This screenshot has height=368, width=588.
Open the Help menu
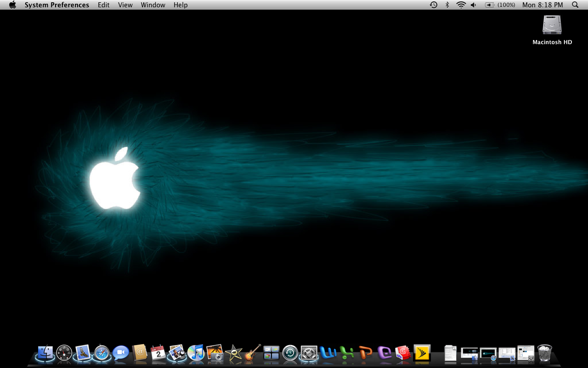tap(181, 5)
